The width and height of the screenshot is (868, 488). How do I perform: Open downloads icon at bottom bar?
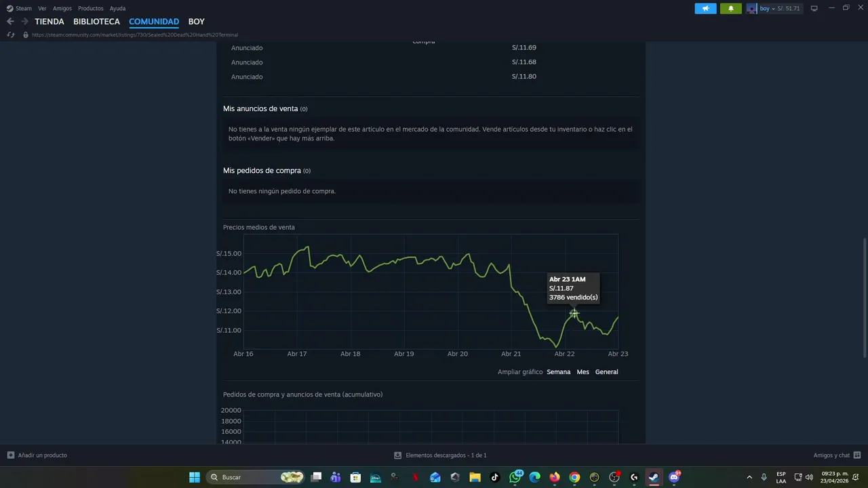(x=397, y=455)
